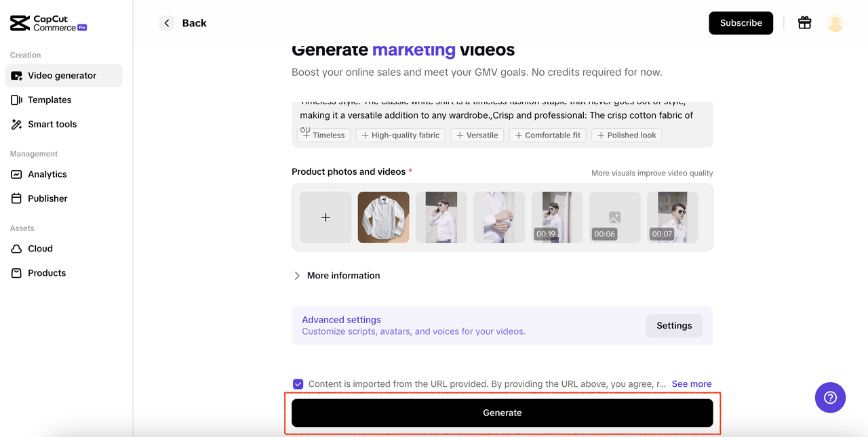Click the Cloud icon in sidebar

click(17, 249)
